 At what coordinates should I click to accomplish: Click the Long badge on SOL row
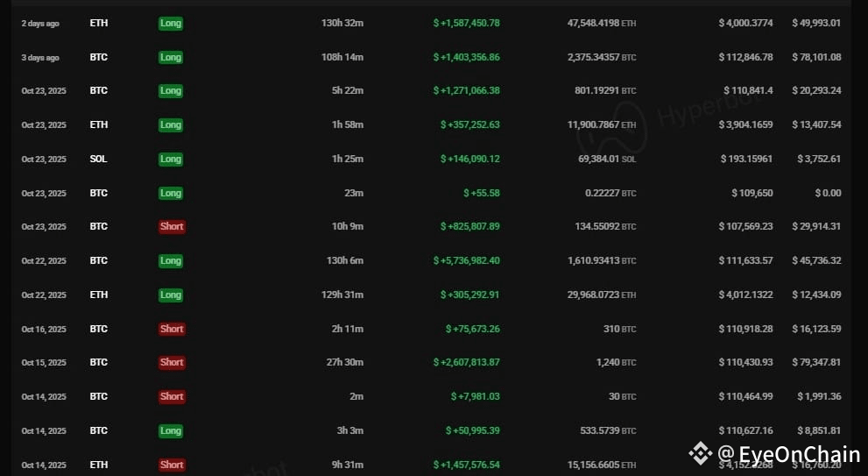click(x=171, y=159)
